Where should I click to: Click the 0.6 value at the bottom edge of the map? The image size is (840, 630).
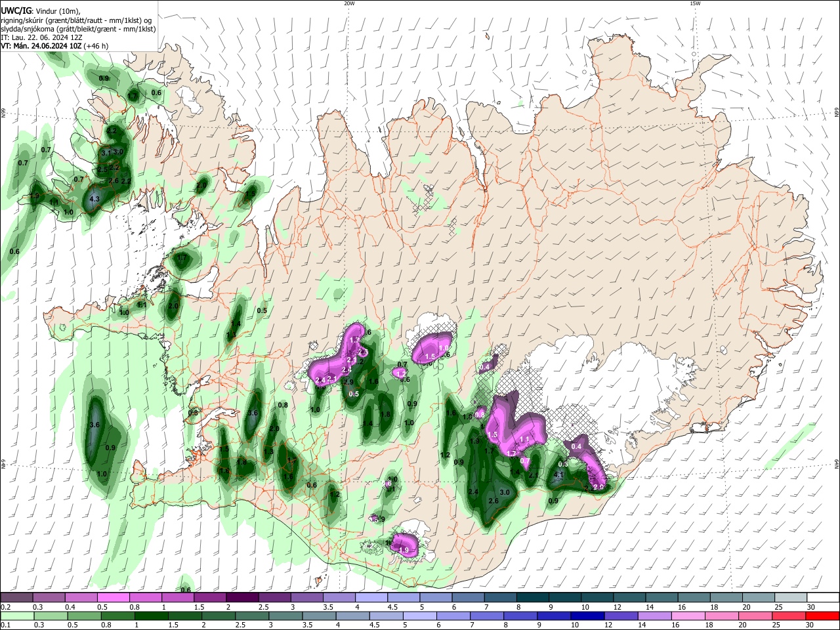click(186, 590)
